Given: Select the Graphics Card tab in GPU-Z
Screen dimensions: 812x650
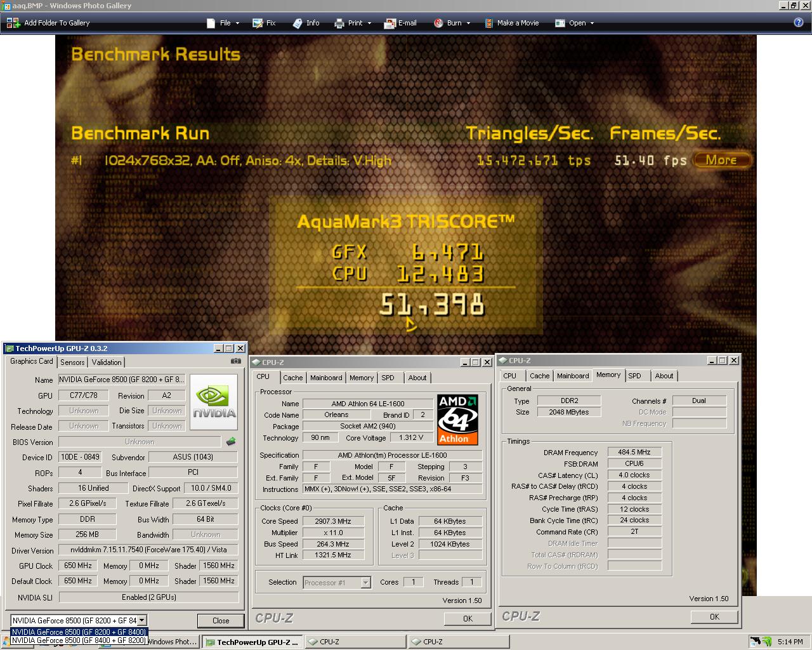Looking at the screenshot, I should pos(32,361).
